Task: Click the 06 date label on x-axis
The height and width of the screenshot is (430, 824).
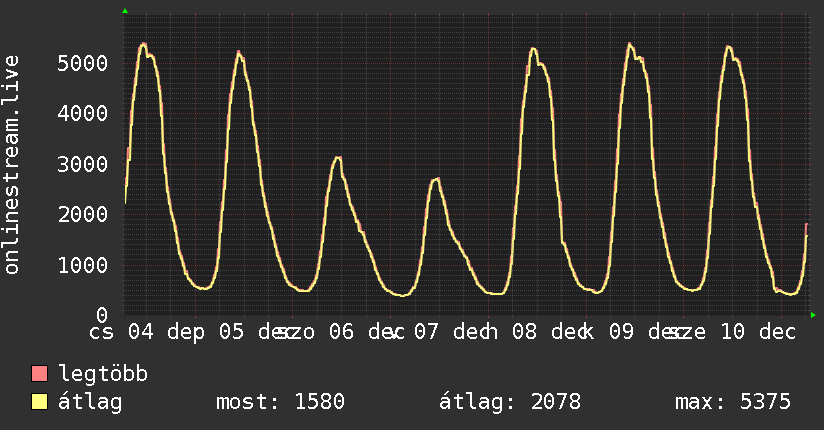Action: 342,332
